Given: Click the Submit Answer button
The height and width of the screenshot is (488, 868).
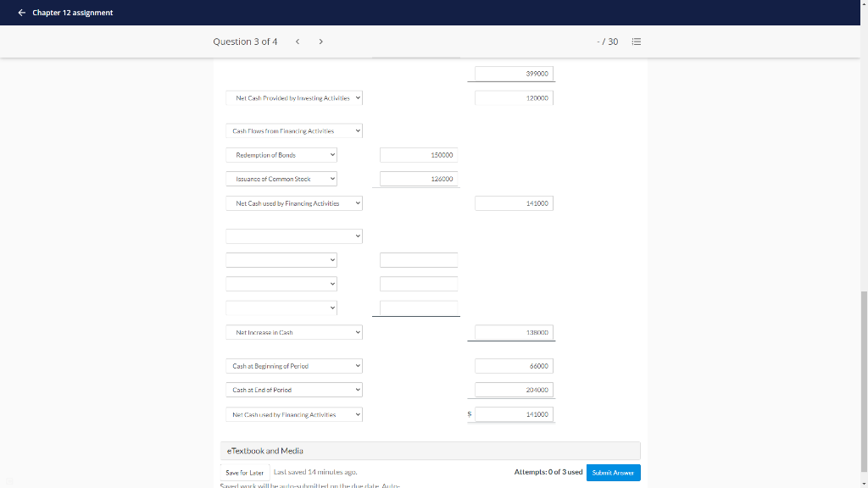Looking at the screenshot, I should point(613,473).
